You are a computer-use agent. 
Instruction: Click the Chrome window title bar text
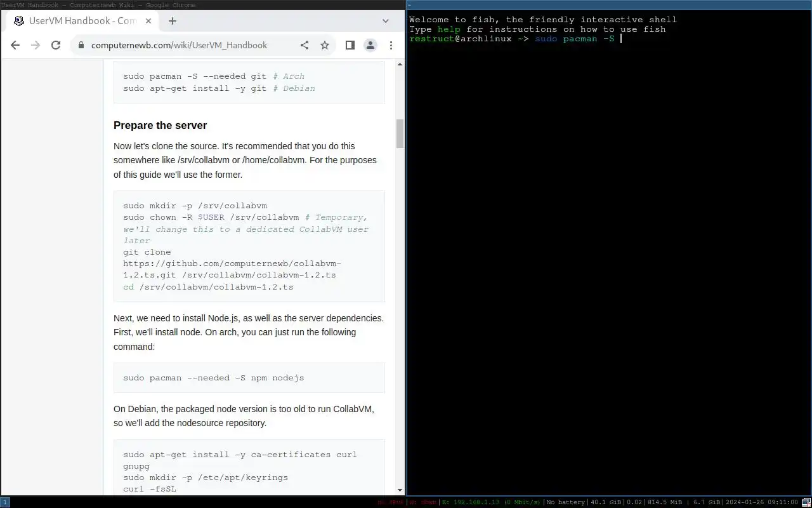(x=98, y=5)
